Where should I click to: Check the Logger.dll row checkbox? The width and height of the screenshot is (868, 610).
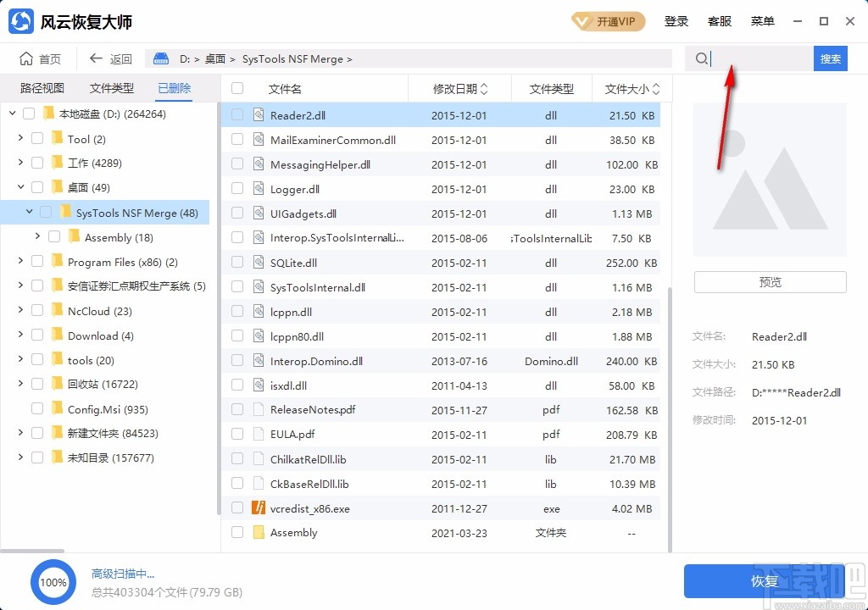pos(237,189)
